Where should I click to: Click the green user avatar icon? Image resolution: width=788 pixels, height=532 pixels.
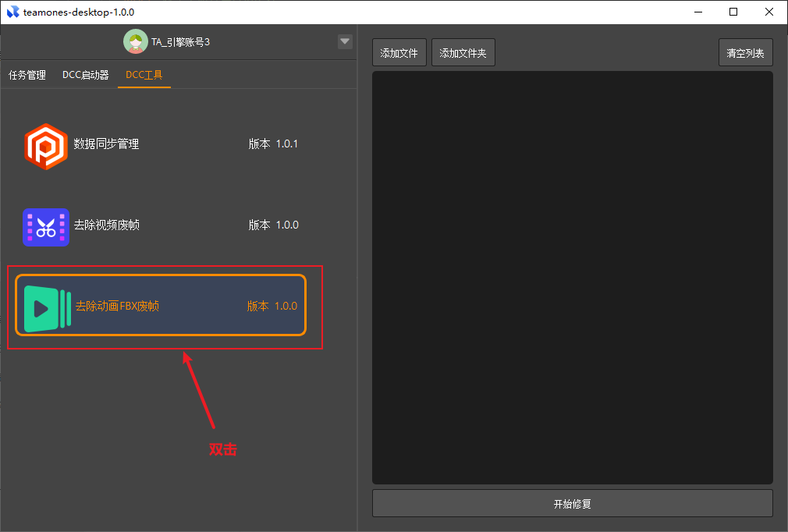click(136, 41)
